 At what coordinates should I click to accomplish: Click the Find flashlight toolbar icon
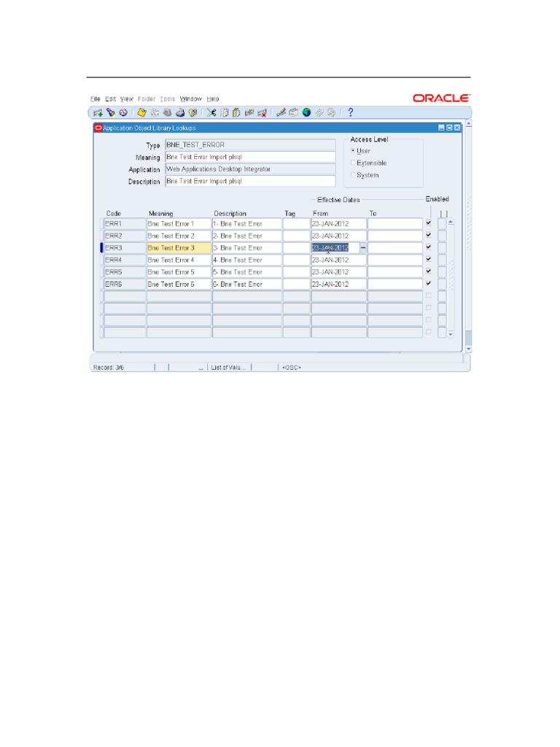(x=111, y=113)
